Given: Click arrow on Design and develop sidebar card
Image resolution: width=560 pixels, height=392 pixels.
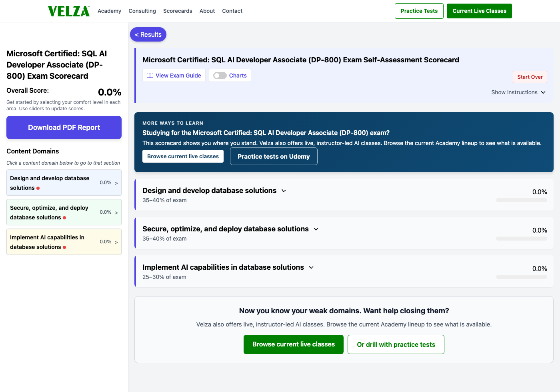Looking at the screenshot, I should [x=116, y=183].
